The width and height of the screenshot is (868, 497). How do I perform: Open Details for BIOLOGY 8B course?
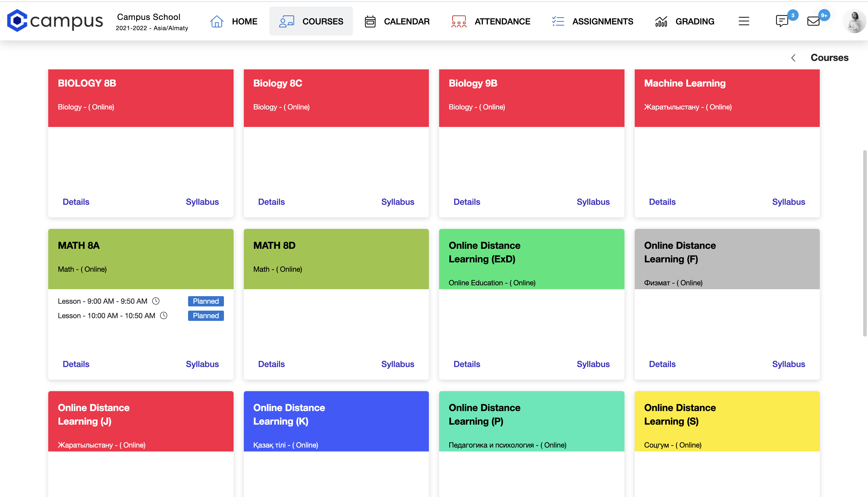(x=76, y=202)
